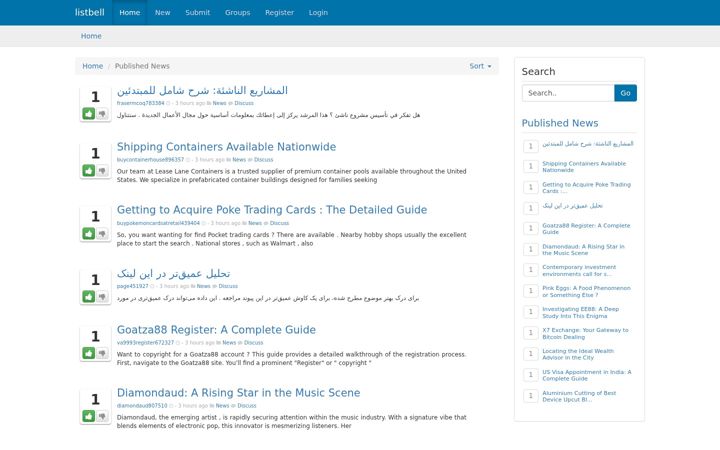Open sidebar link Contemporary investment environments
Viewport: 720px width, 450px height.
579,270
